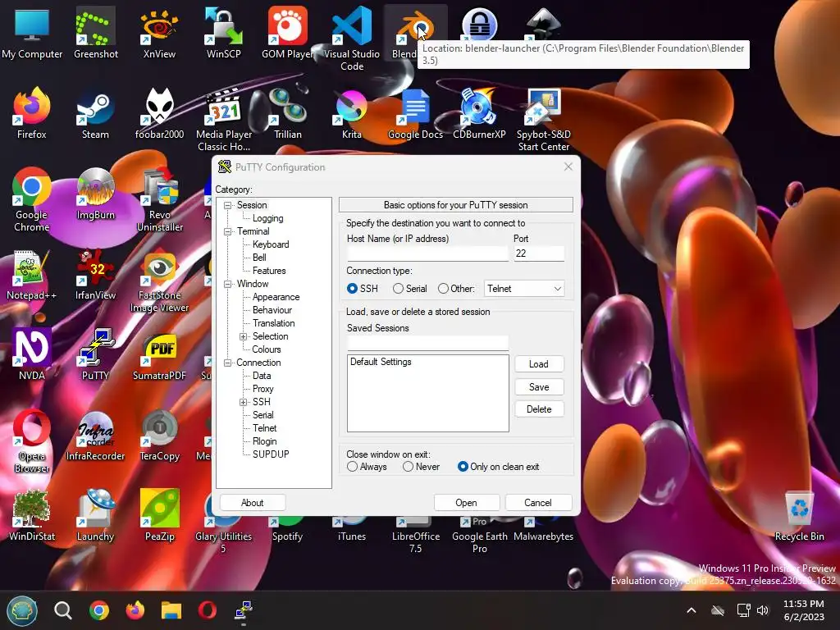Viewport: 840px width, 630px height.
Task: Open WinDirStat desktop shortcut
Action: [32, 514]
